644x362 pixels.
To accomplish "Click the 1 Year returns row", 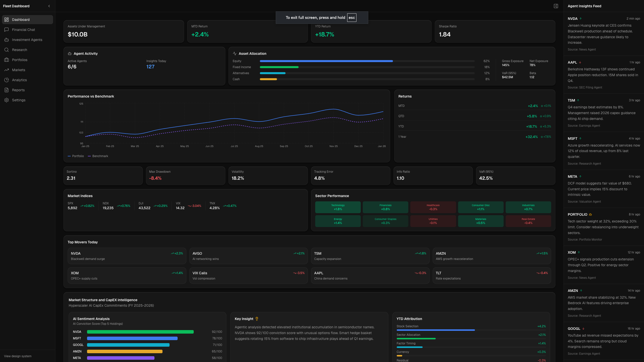I will 475,137.
